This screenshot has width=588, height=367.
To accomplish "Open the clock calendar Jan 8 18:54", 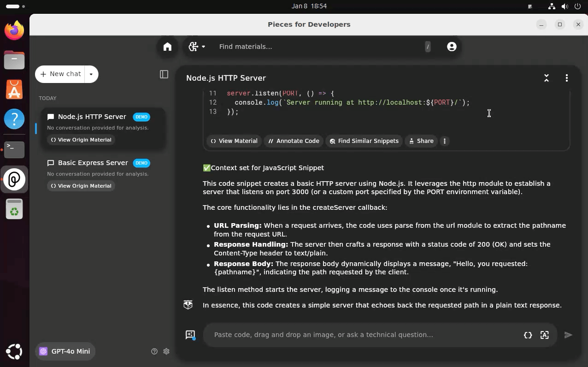I will click(309, 6).
